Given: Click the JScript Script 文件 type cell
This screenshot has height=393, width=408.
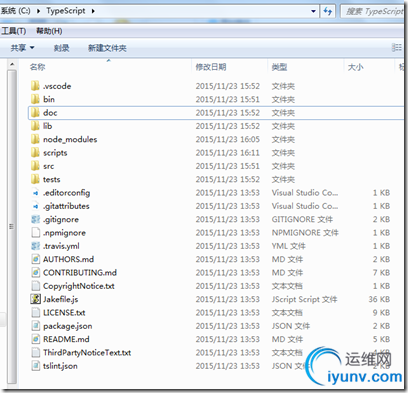Looking at the screenshot, I should 304,299.
